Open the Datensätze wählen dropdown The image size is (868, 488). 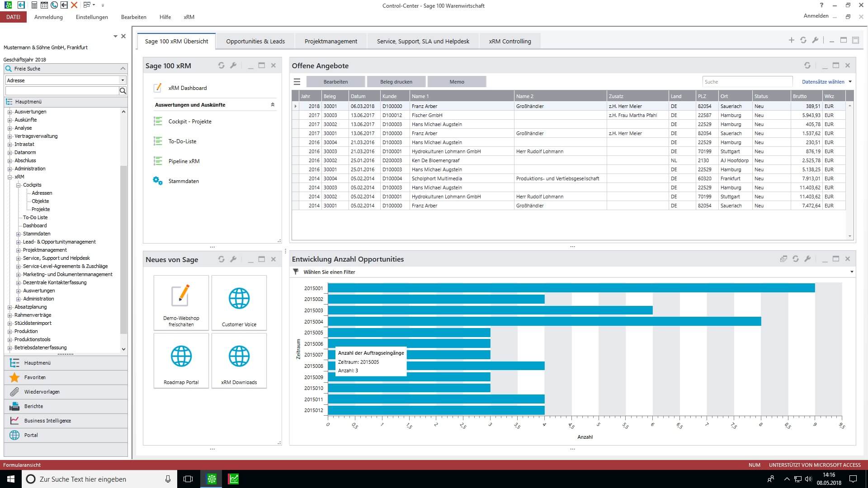(826, 82)
